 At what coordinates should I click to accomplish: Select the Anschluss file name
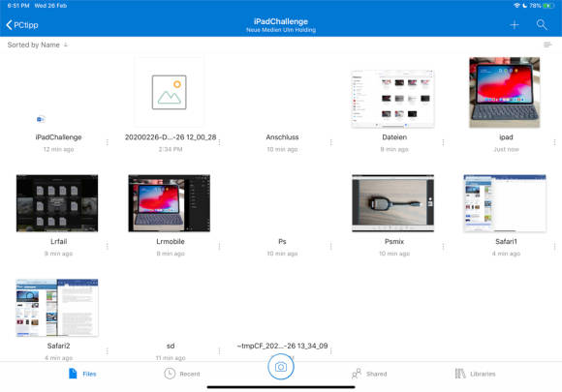click(282, 137)
